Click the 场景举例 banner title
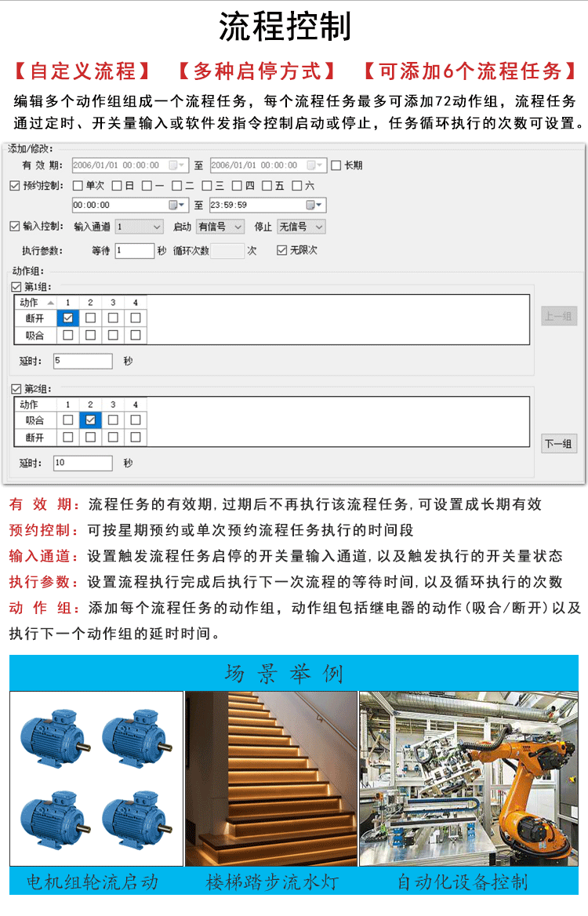This screenshot has width=588, height=916. click(x=285, y=674)
